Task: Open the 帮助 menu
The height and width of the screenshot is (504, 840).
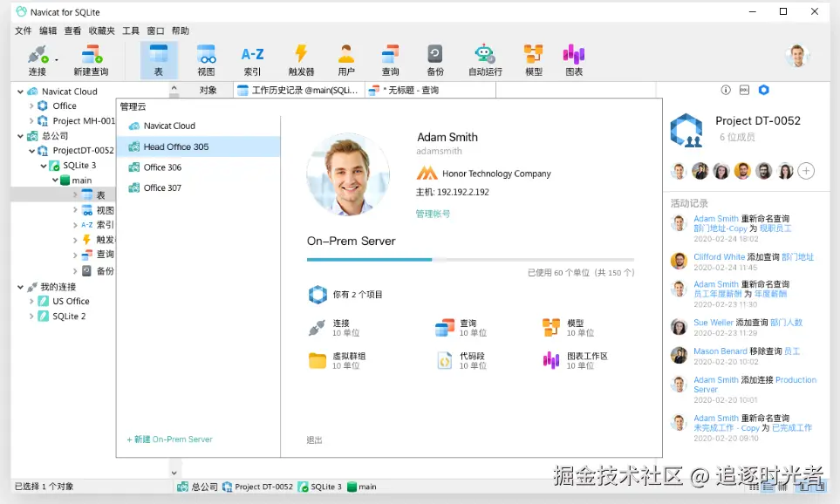Action: (x=180, y=31)
